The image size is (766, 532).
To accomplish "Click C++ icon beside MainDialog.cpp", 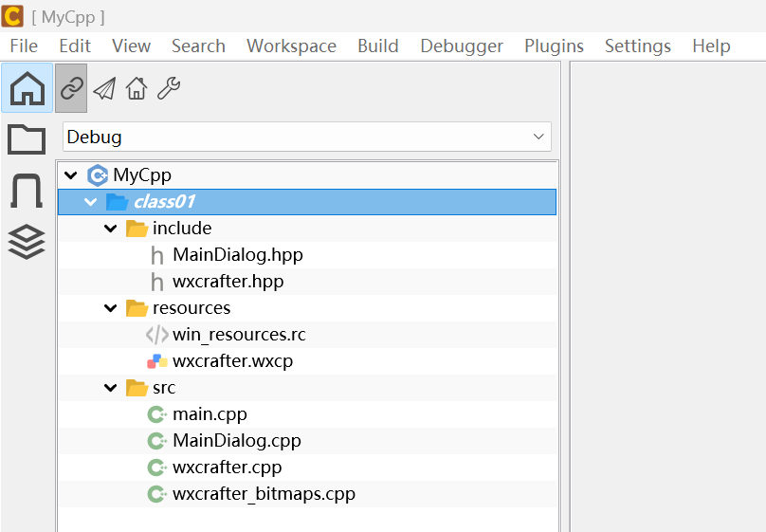I will [157, 441].
